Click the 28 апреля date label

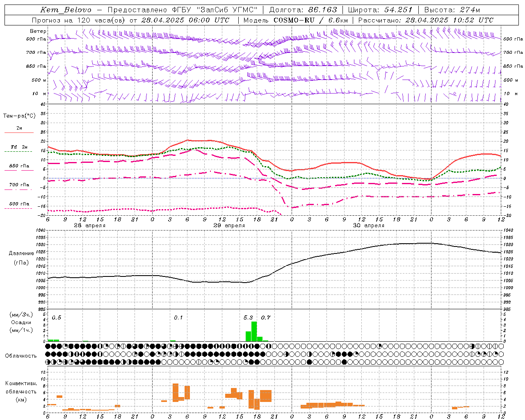[89, 226]
